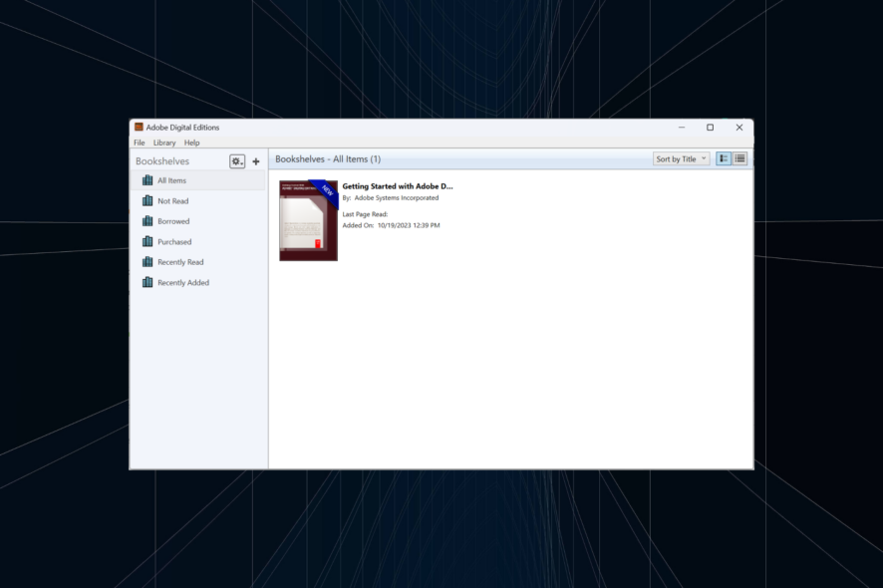Maximize the Adobe Digital Editions window
The width and height of the screenshot is (883, 588).
point(711,128)
